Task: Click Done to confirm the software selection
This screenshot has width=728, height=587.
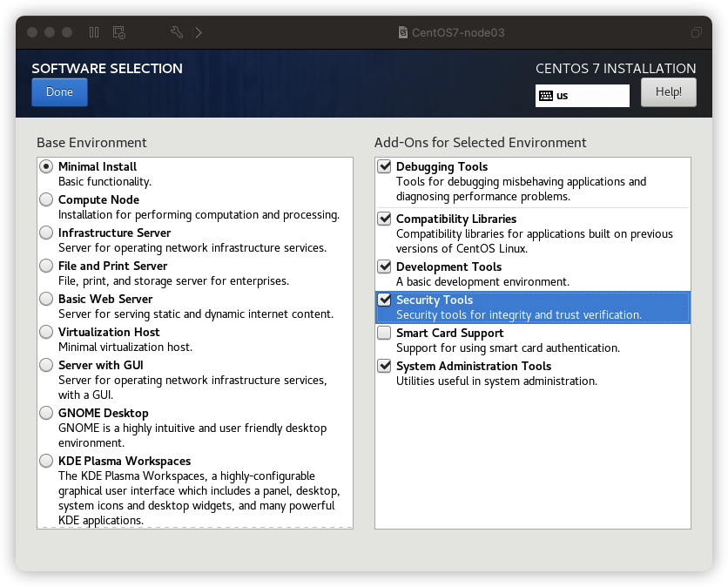Action: point(59,92)
